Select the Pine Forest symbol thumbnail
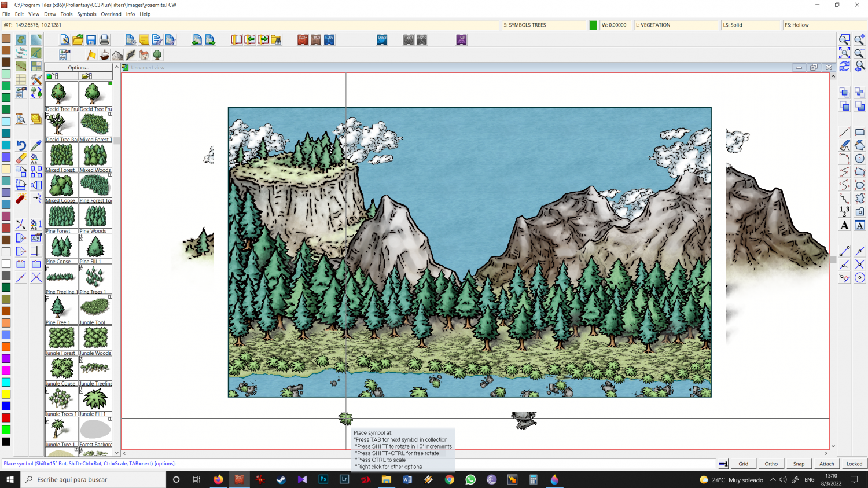Image resolution: width=868 pixels, height=488 pixels. coord(61,218)
